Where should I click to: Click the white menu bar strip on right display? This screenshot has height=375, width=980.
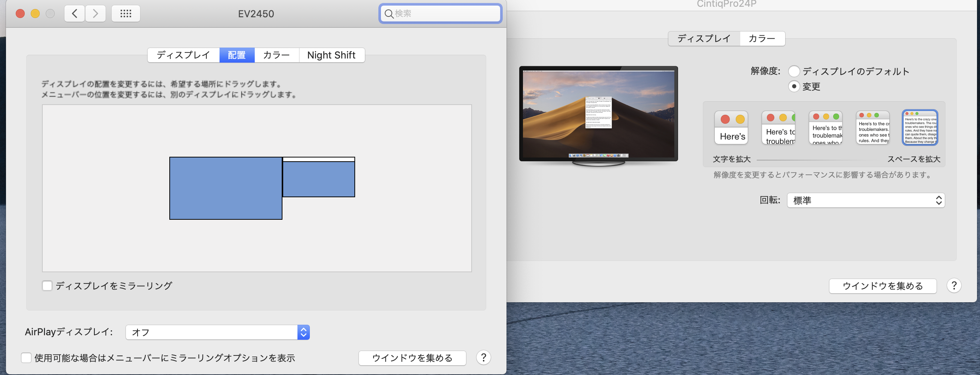[319, 159]
